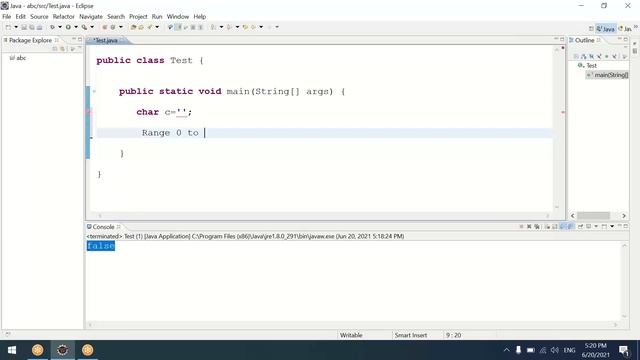Select main(String[]) in the Outline
Image resolution: width=640 pixels, height=360 pixels.
tap(607, 75)
